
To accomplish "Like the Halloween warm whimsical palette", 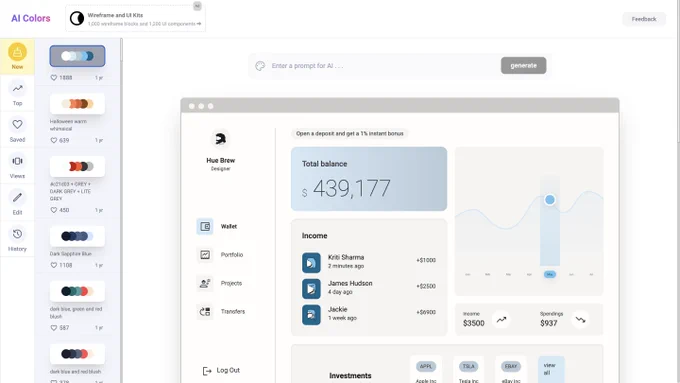I will click(54, 140).
